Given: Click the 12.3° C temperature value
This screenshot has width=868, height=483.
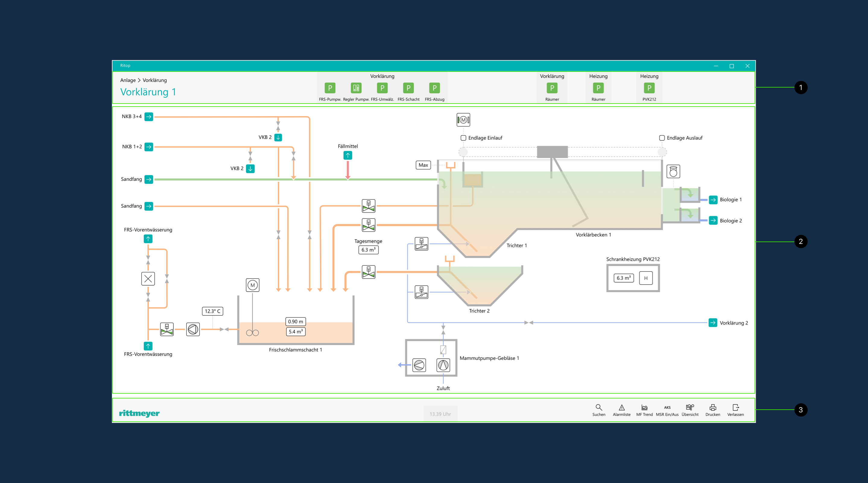Looking at the screenshot, I should tap(212, 311).
